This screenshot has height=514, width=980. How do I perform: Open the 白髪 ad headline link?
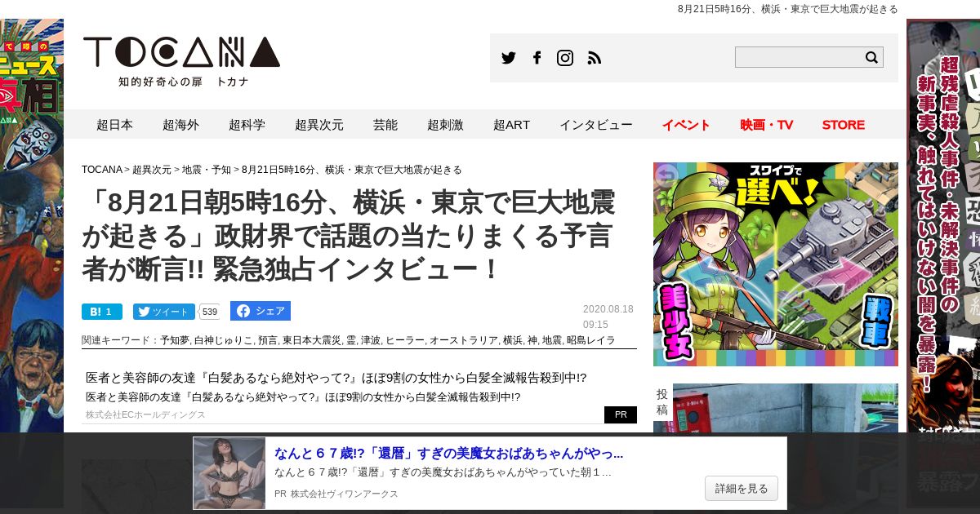[336, 378]
